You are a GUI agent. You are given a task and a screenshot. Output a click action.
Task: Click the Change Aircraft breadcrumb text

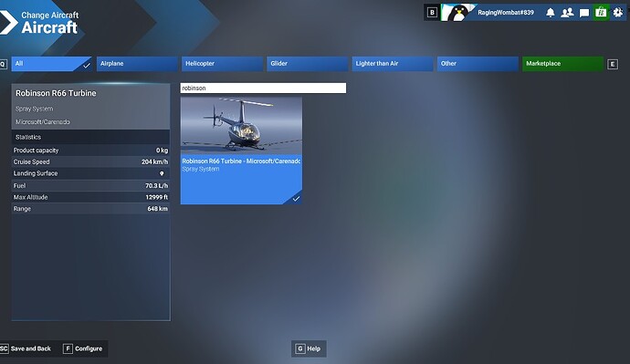coord(50,16)
